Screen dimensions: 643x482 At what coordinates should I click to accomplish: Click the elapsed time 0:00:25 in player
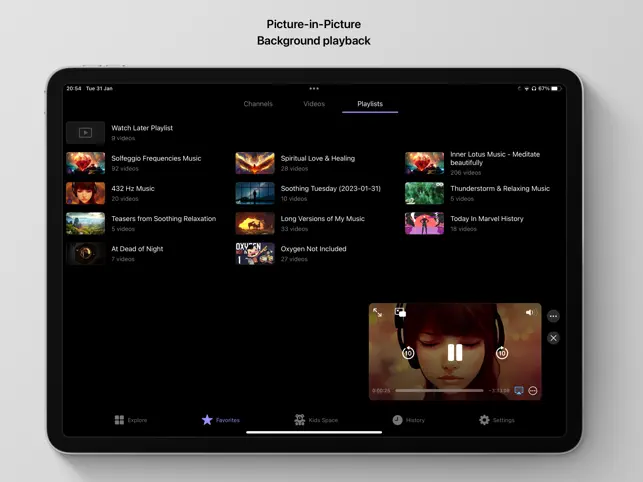pos(381,391)
